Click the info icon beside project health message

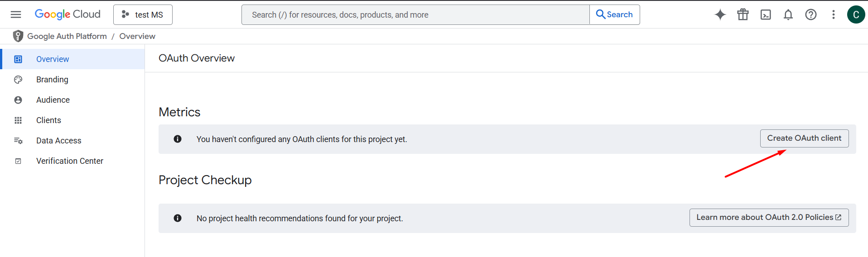178,218
